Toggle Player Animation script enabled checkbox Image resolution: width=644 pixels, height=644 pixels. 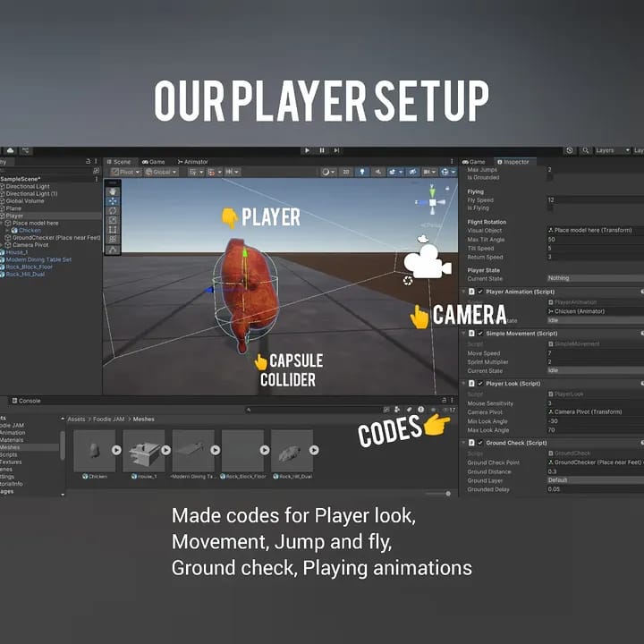pos(480,292)
